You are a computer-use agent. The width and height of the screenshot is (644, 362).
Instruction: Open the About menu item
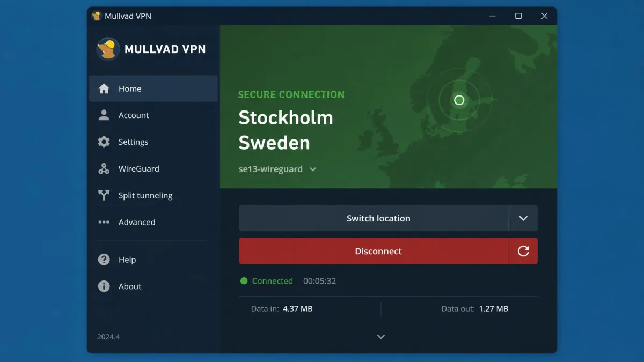[x=153, y=286]
